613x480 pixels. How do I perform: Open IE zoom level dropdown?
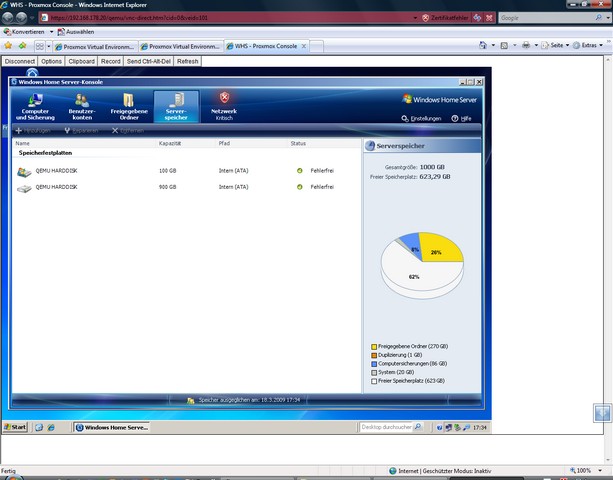pos(600,471)
